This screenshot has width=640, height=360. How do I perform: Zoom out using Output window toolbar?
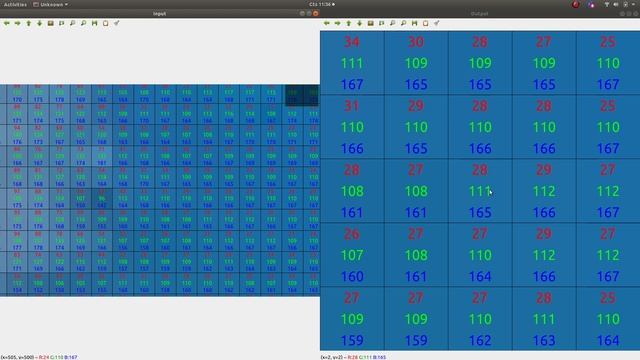coord(404,23)
